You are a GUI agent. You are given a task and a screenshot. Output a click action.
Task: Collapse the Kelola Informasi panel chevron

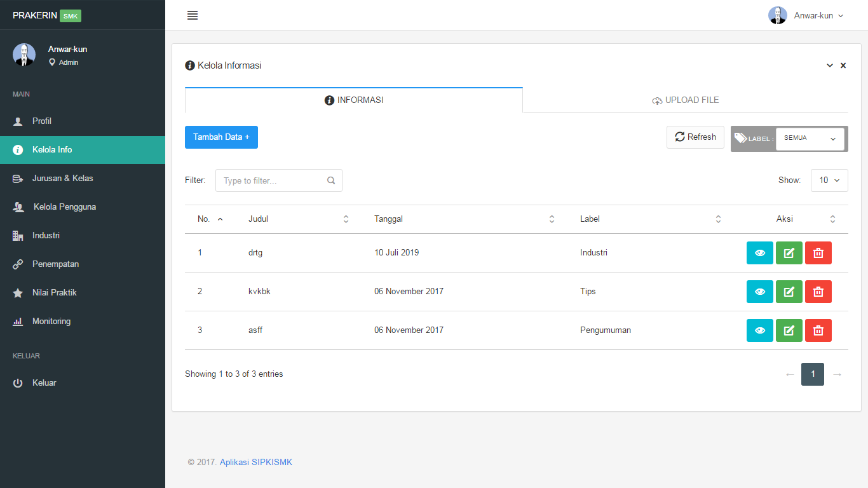point(829,65)
